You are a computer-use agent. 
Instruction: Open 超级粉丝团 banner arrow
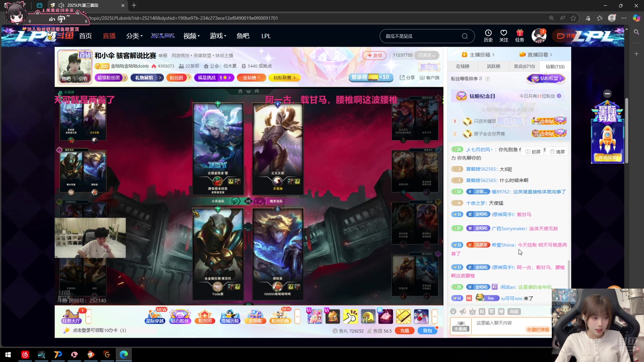[x=125, y=78]
